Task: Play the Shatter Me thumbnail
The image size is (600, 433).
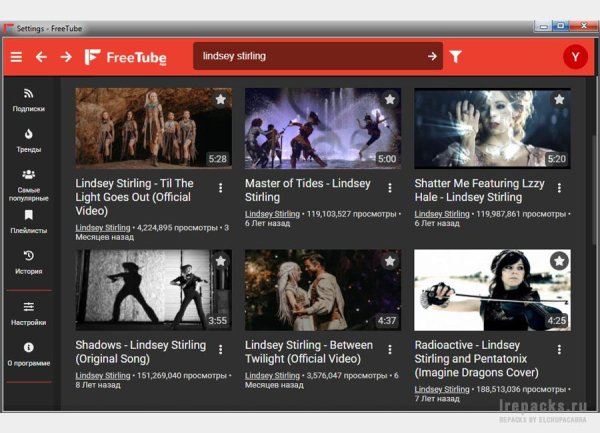Action: [x=492, y=128]
